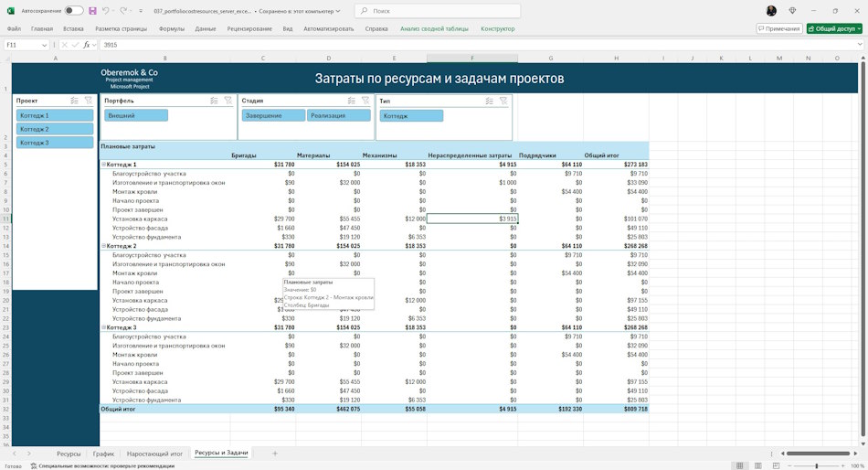The height and width of the screenshot is (470, 868).
Task: Click the premium diamond icon
Action: click(x=792, y=11)
